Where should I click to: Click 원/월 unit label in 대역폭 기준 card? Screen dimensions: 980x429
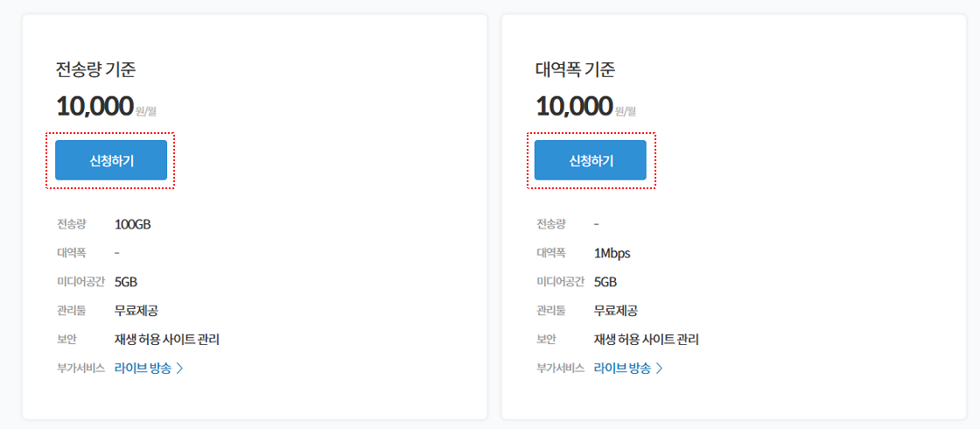point(625,112)
